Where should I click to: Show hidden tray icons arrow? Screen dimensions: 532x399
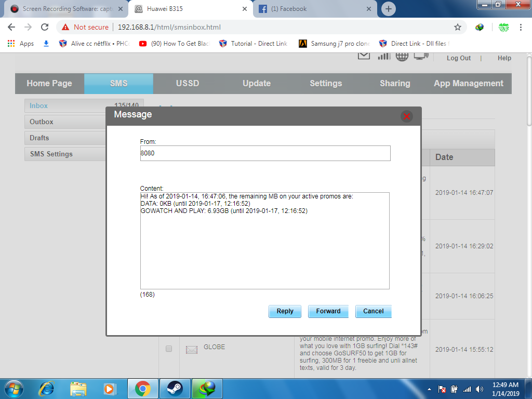429,389
